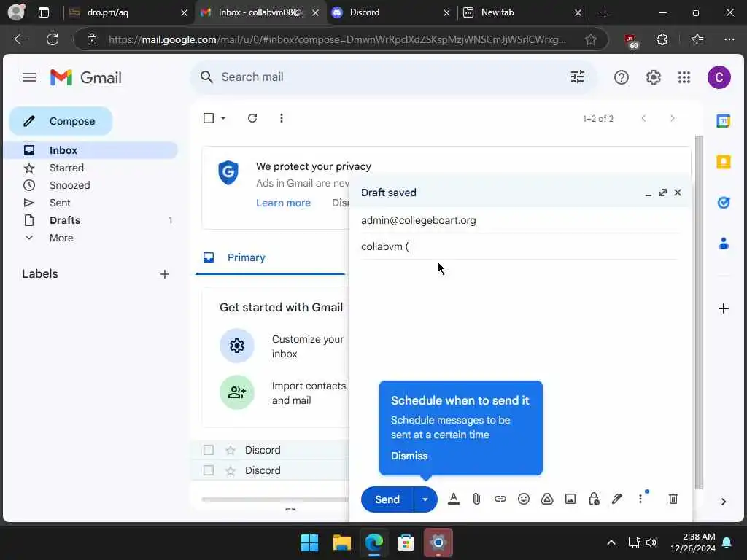Viewport: 747px width, 560px height.
Task: Open Microsoft Store from taskbar
Action: pos(406,542)
